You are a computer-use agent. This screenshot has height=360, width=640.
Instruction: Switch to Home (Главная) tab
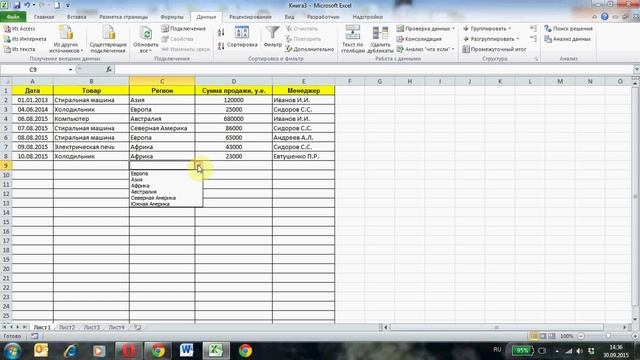pos(44,17)
